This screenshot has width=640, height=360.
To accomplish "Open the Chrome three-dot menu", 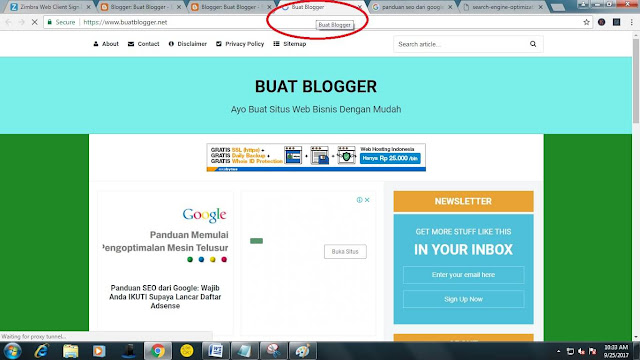I will (631, 22).
